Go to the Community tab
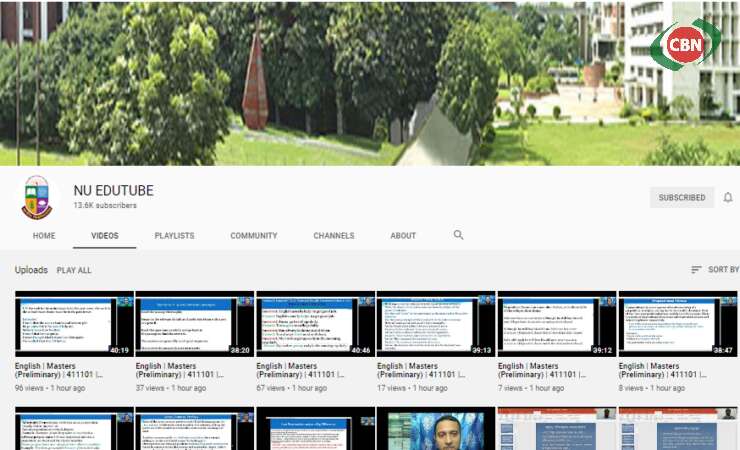740x450 pixels. 254,236
